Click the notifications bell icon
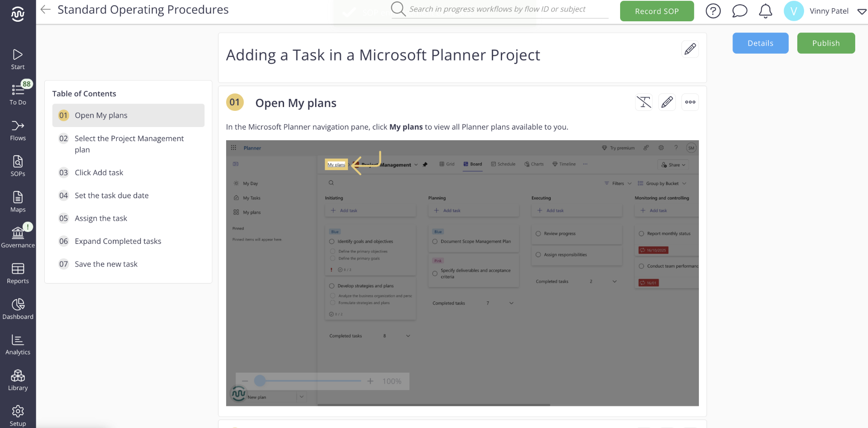 point(765,11)
